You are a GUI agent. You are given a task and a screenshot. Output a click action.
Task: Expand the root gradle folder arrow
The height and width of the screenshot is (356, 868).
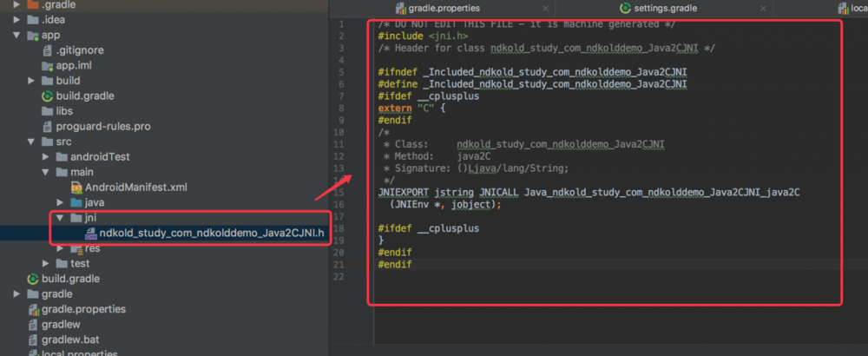[16, 294]
